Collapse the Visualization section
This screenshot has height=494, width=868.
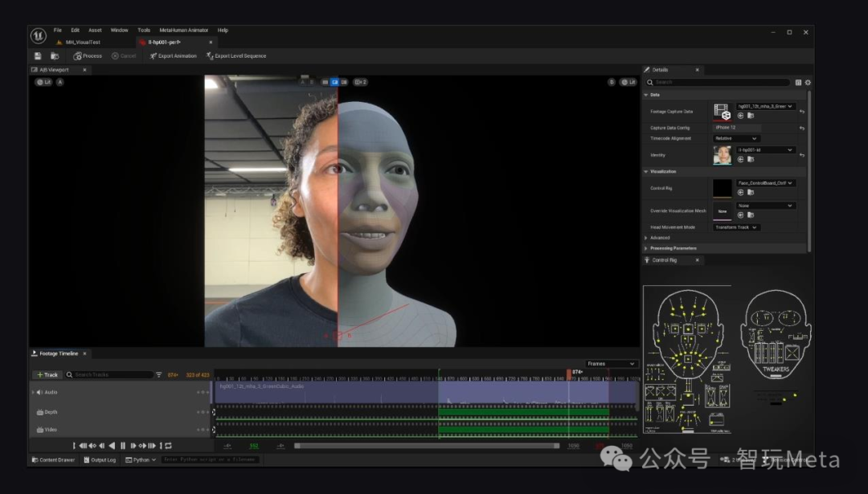click(646, 171)
